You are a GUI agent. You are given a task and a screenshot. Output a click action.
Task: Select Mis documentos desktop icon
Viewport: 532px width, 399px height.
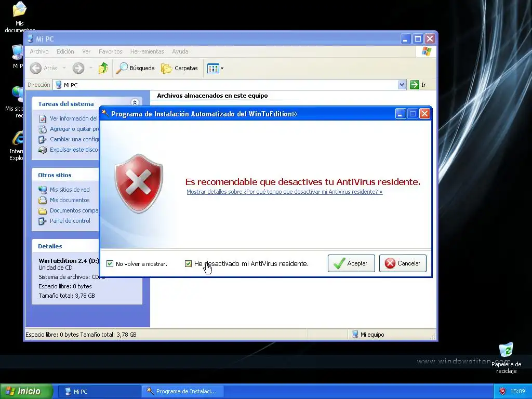[x=19, y=17]
